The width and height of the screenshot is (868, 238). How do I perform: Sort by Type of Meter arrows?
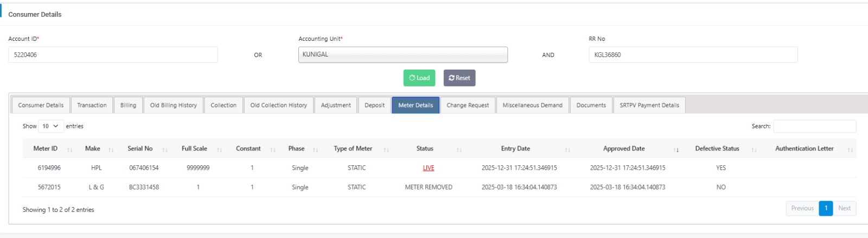click(x=386, y=149)
